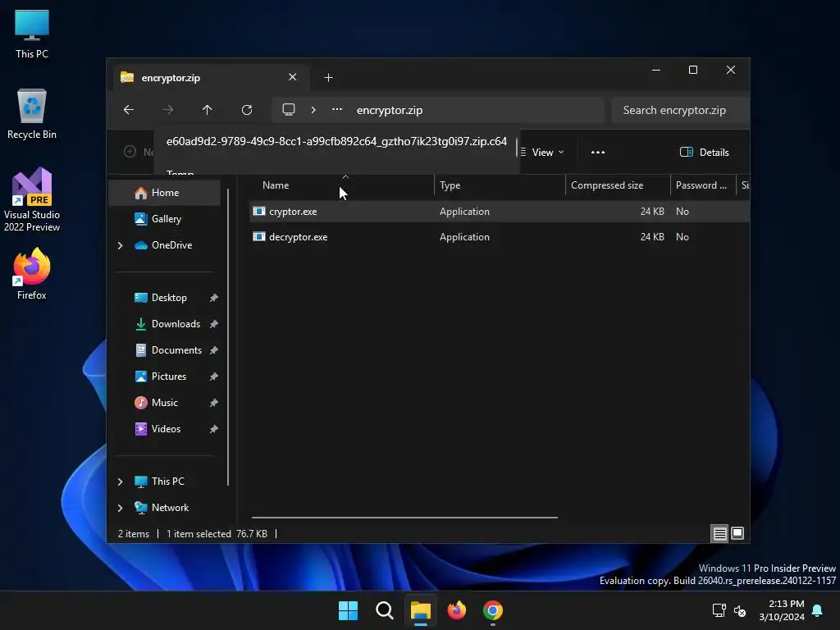Expand the OneDrive tree node
This screenshot has width=840, height=630.
[120, 245]
